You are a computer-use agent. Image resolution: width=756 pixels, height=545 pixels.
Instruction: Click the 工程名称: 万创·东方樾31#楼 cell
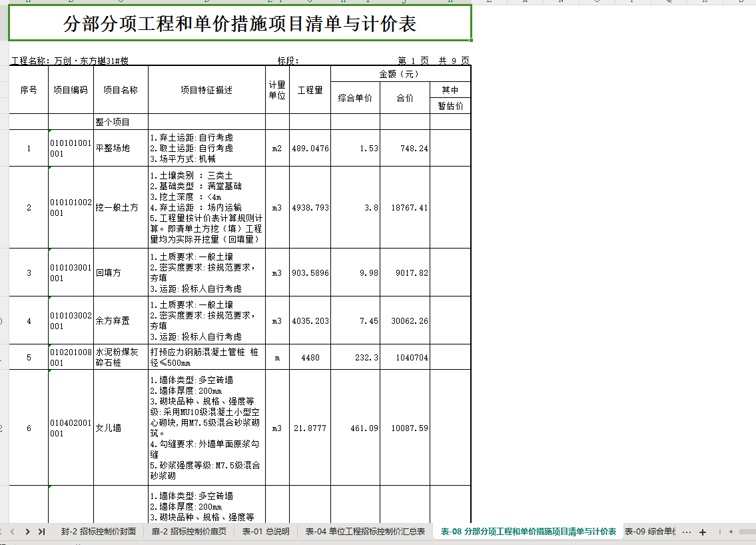(x=70, y=61)
